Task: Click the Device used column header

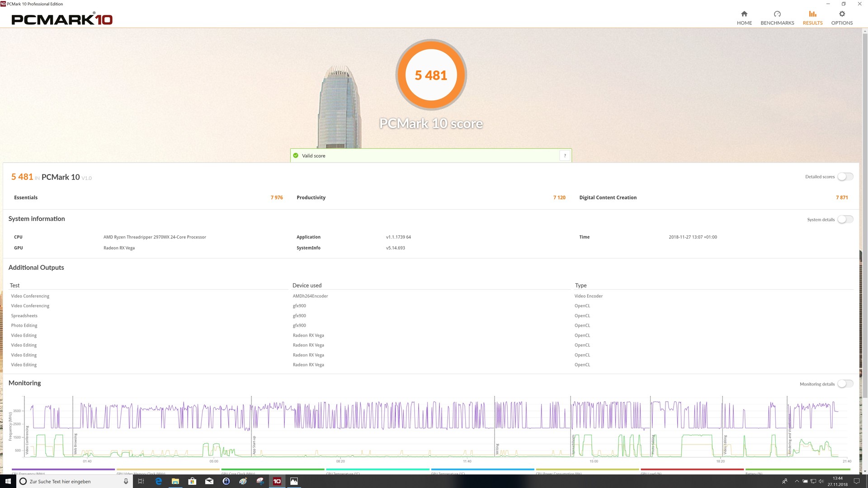Action: tap(307, 285)
